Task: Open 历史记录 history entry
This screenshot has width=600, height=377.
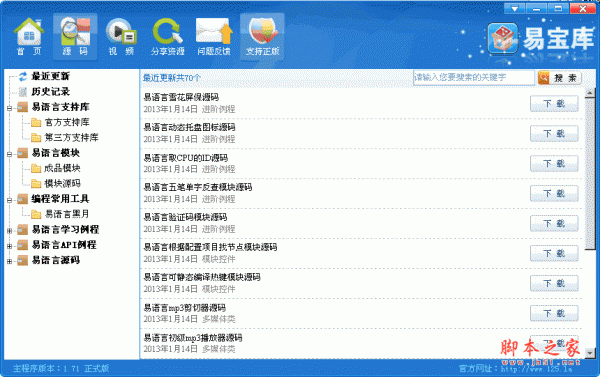Action: click(50, 91)
